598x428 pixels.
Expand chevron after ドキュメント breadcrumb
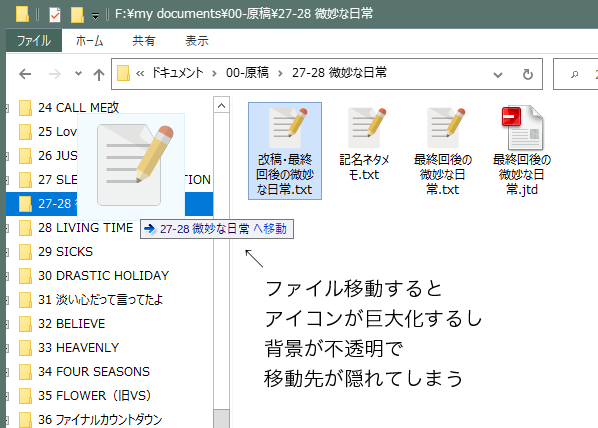point(214,74)
